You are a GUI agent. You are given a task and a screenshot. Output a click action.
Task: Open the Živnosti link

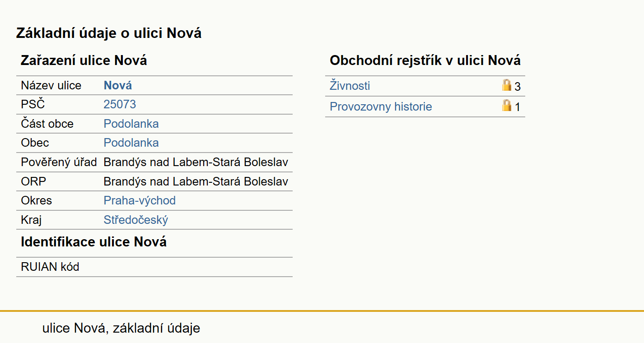click(x=350, y=86)
